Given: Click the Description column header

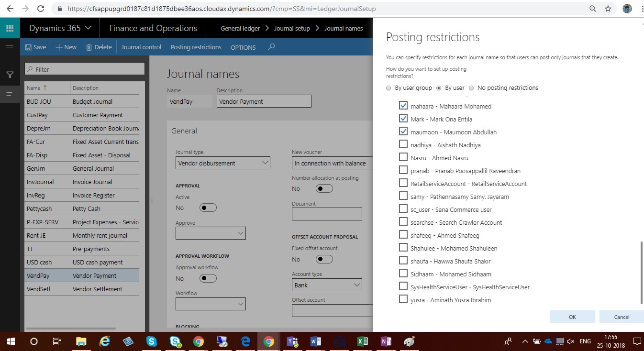Looking at the screenshot, I should coord(86,88).
